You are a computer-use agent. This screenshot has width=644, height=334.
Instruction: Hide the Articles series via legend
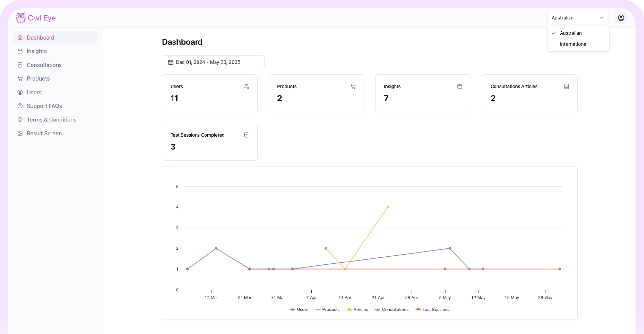357,309
